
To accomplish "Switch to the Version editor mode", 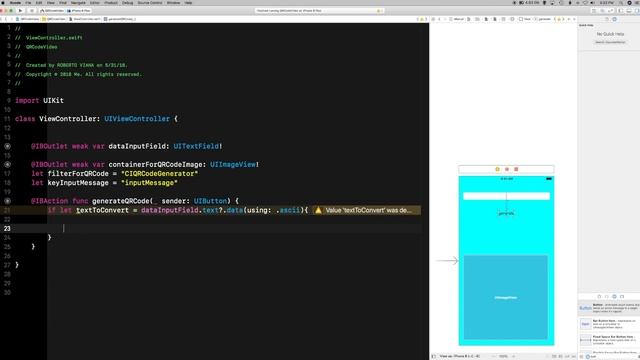I will tap(611, 11).
